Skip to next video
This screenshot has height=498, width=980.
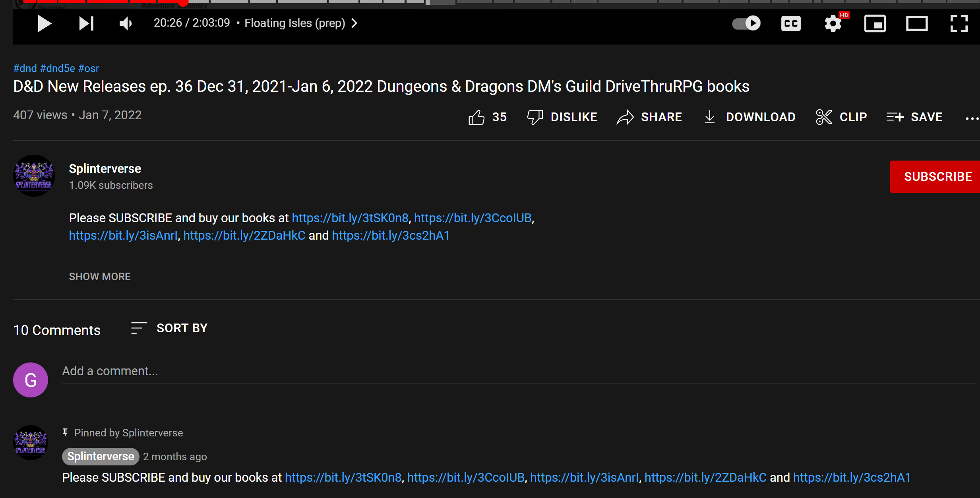(86, 23)
